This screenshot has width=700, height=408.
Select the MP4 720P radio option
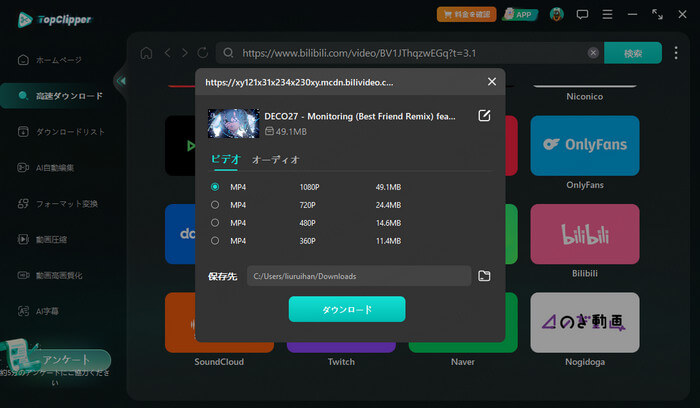[215, 204]
